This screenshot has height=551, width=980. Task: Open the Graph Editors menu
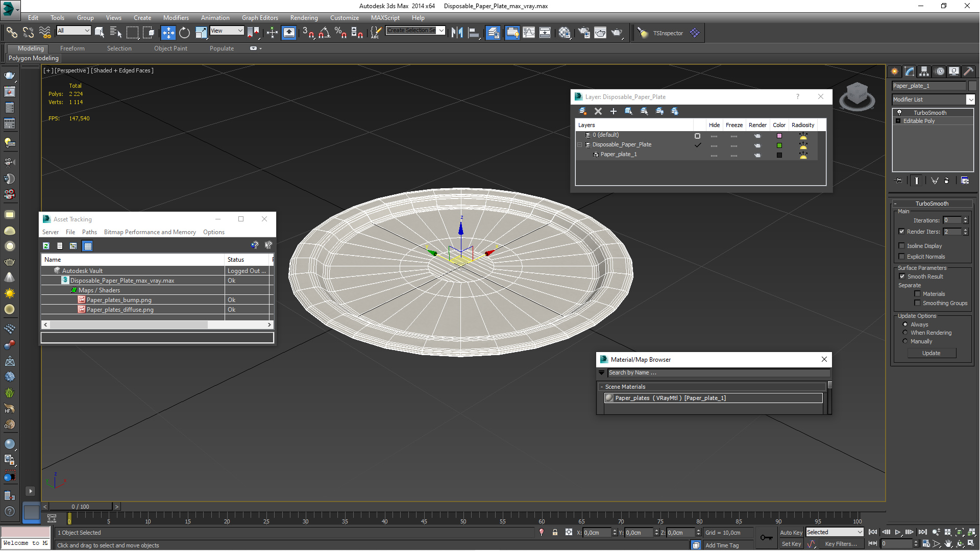(x=260, y=17)
